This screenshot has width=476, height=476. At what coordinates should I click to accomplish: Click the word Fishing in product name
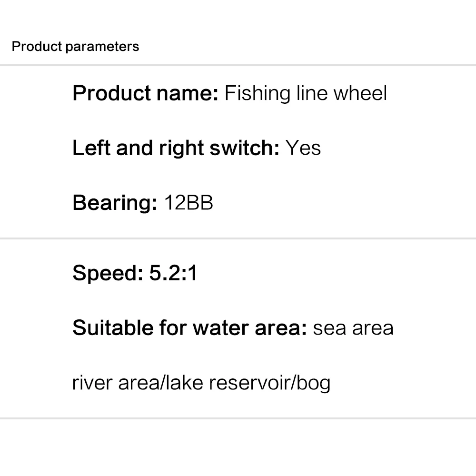250,93
